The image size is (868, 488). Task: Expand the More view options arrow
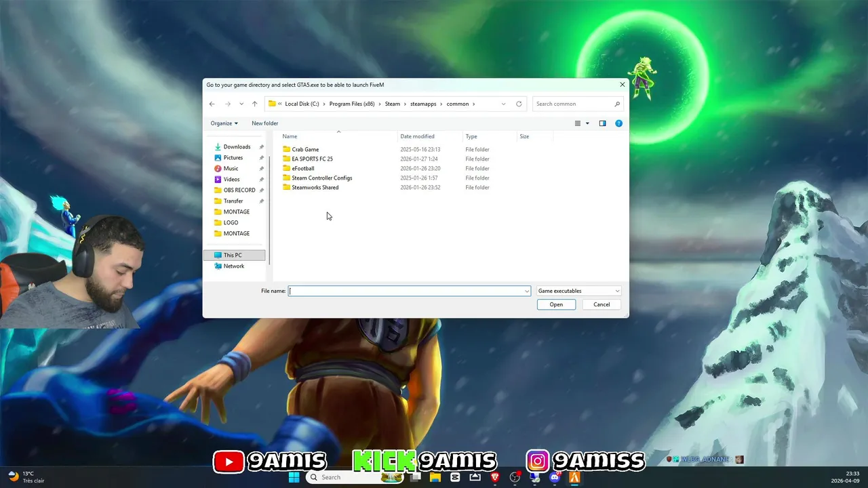pos(587,123)
